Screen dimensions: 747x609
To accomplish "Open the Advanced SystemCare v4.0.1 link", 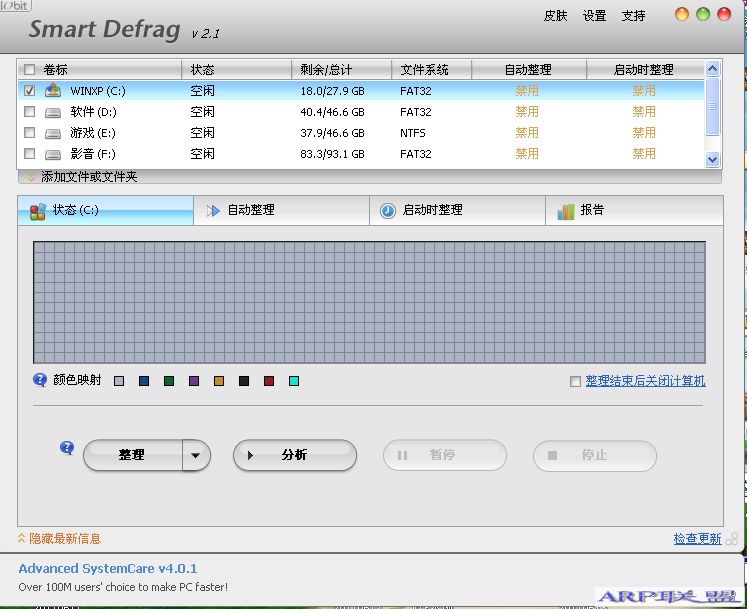I will point(108,568).
